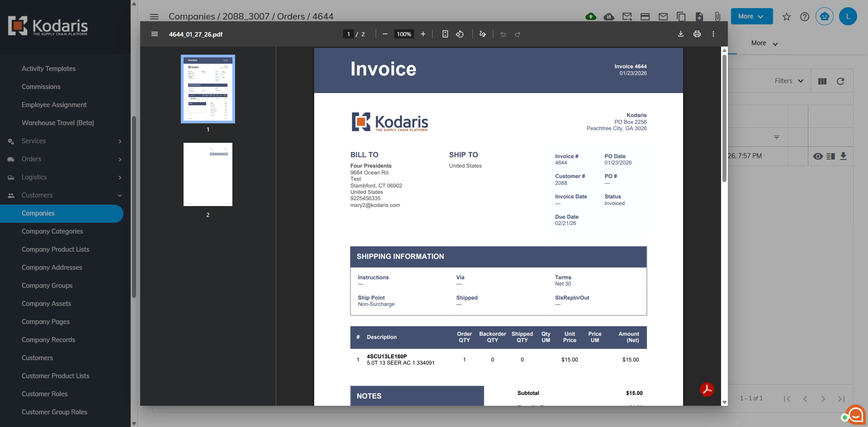Click the row download icon

pyautogui.click(x=843, y=156)
